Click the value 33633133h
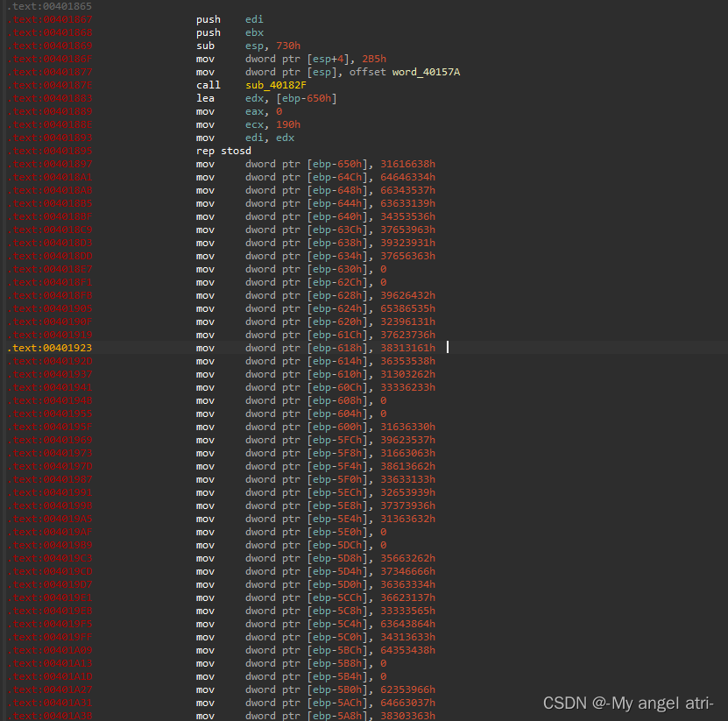This screenshot has height=721, width=728. [x=408, y=479]
